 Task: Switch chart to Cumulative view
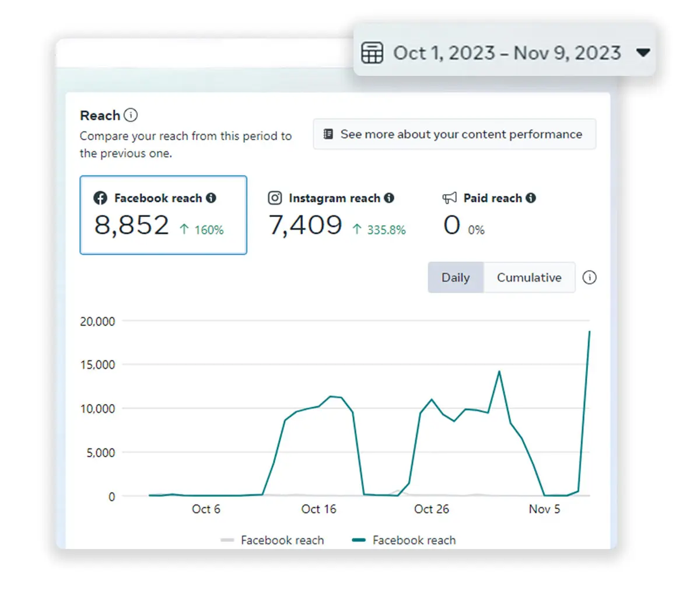pos(528,278)
